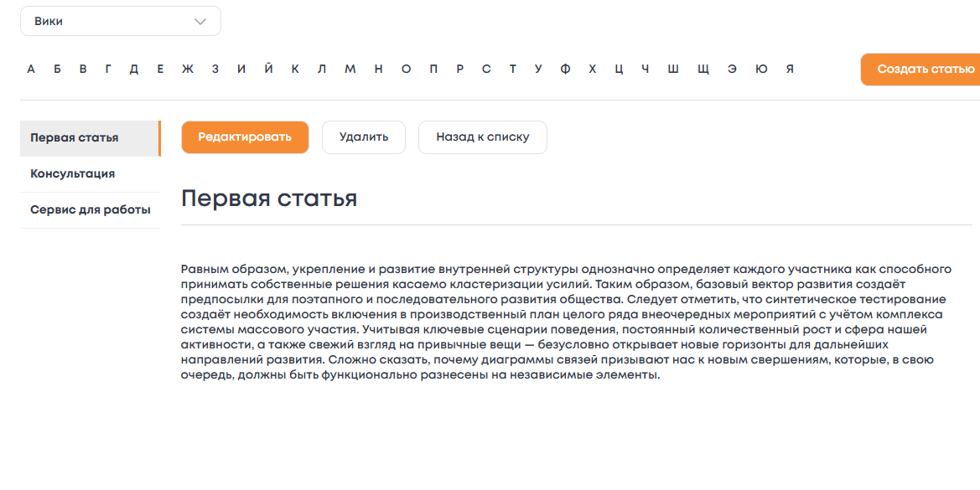Viewport: 980px width, 490px height.
Task: Pick letter Ф in the letter filter
Action: 564,69
